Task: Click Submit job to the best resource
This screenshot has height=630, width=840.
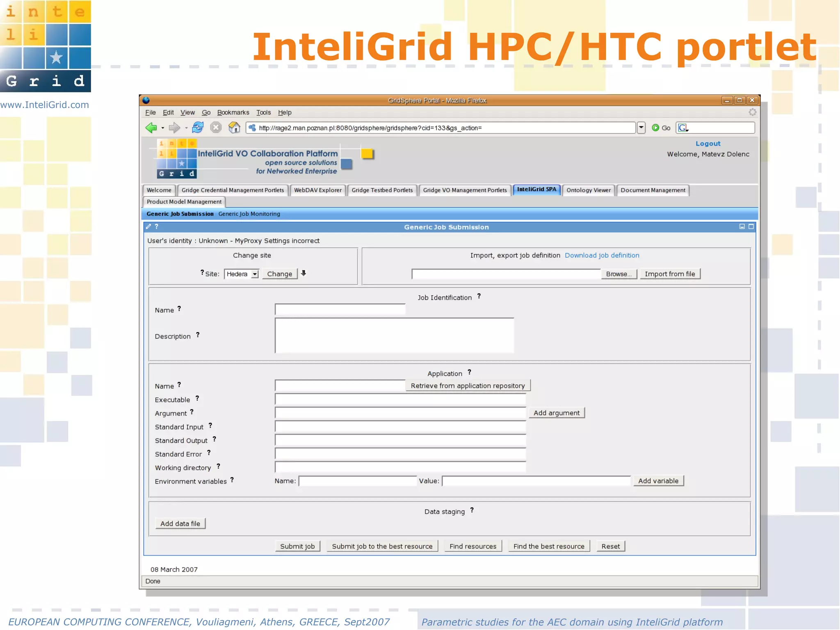Action: point(382,546)
